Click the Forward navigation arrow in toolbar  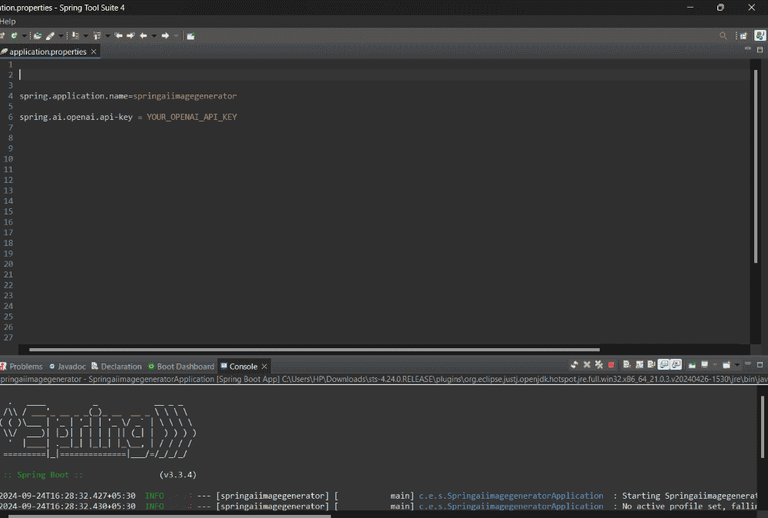coord(165,36)
